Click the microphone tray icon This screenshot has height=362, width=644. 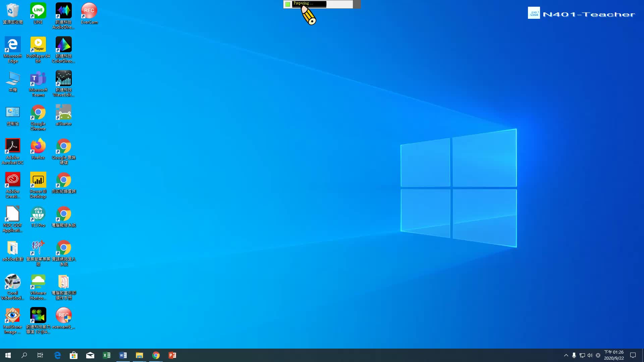[x=574, y=355]
